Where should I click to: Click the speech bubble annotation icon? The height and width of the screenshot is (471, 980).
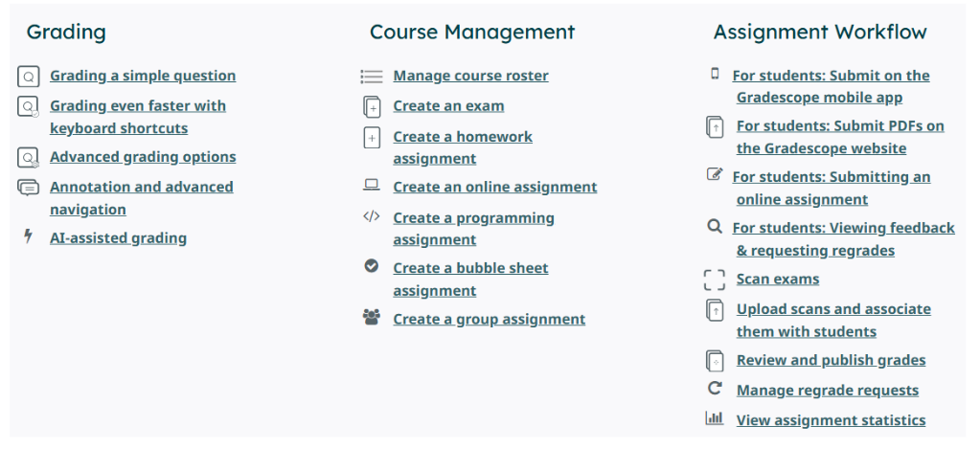28,188
